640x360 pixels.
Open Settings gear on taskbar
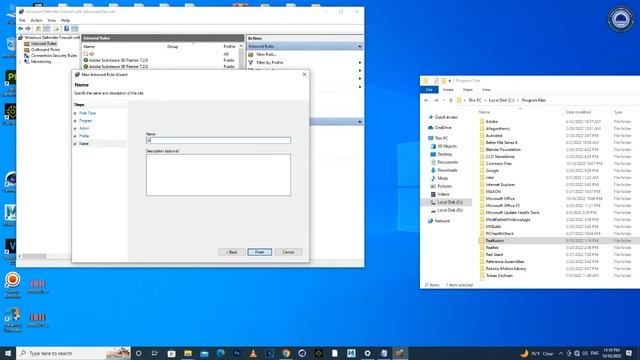367,353
